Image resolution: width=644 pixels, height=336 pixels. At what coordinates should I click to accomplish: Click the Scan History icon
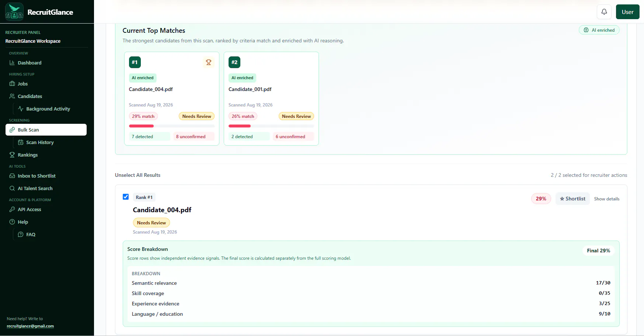(21, 142)
